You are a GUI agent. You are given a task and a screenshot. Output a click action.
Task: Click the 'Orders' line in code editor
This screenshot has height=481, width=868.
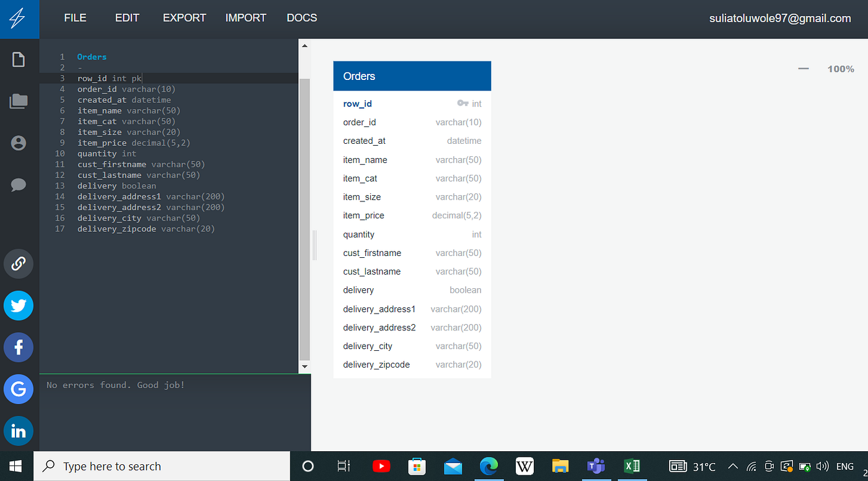pos(92,57)
